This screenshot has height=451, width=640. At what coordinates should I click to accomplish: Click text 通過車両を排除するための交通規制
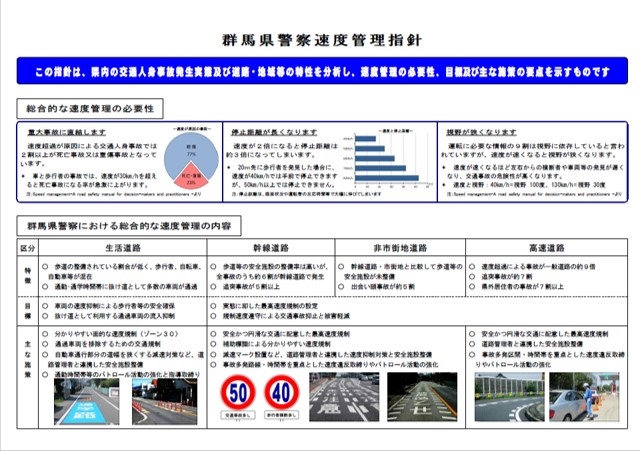(x=107, y=344)
